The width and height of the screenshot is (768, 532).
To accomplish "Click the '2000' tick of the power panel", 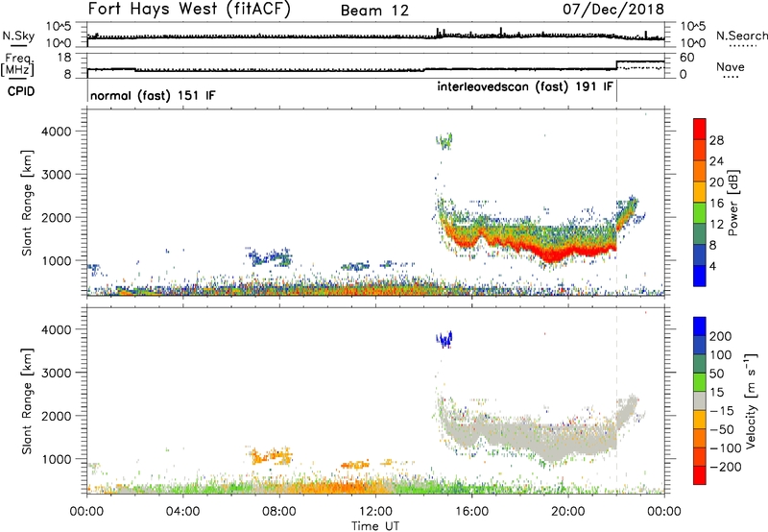I will pyautogui.click(x=56, y=217).
